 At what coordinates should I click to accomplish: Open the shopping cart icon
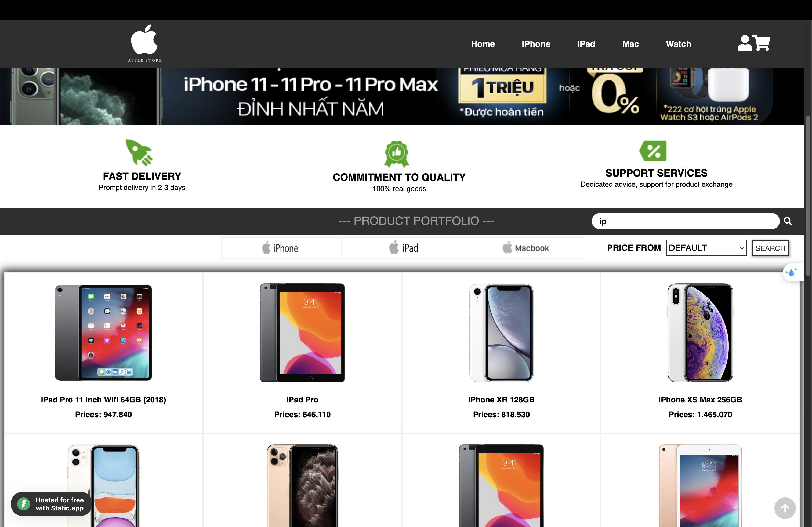[762, 43]
